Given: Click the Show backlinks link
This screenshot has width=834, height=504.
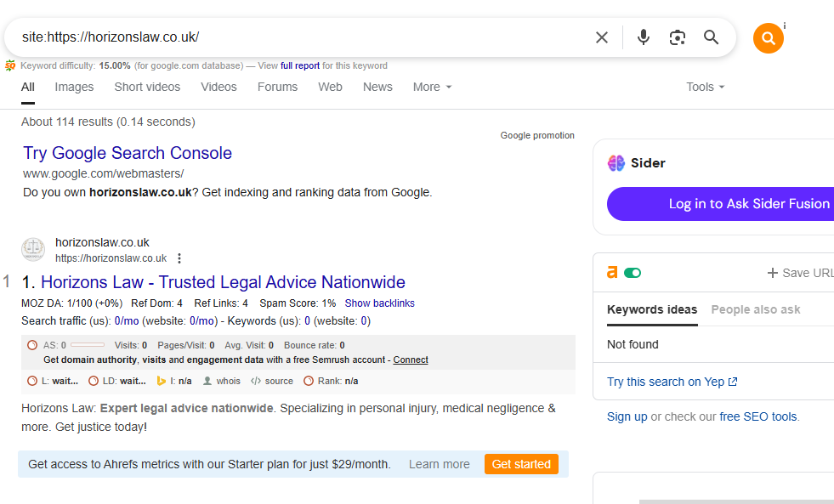Looking at the screenshot, I should click(380, 303).
